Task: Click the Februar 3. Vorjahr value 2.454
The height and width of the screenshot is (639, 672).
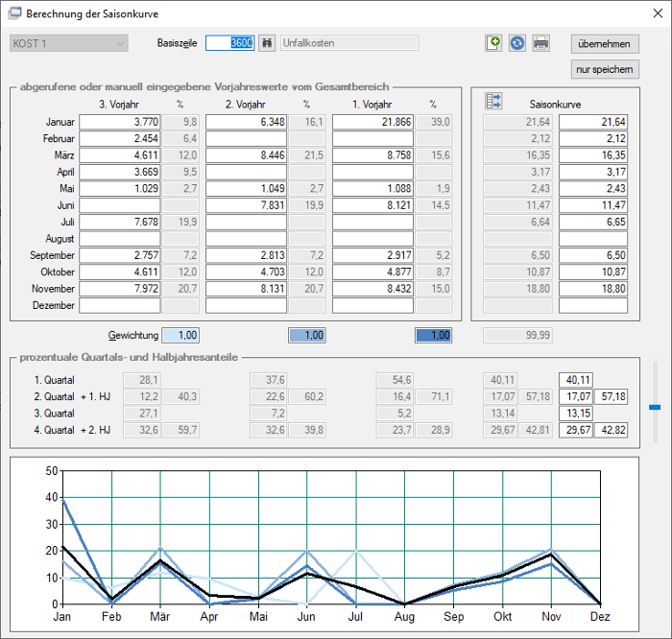Action: (x=120, y=139)
